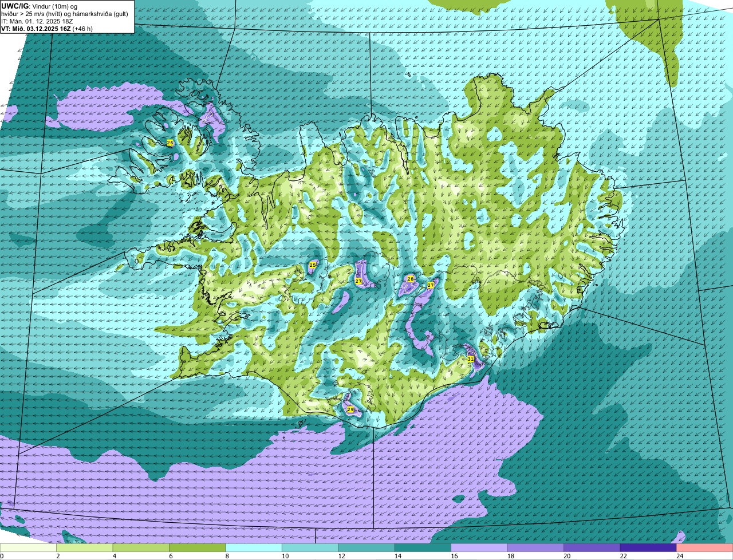Select the 6–8 m/s dark green legend swatch
The height and width of the screenshot is (560, 733).
[x=198, y=548]
